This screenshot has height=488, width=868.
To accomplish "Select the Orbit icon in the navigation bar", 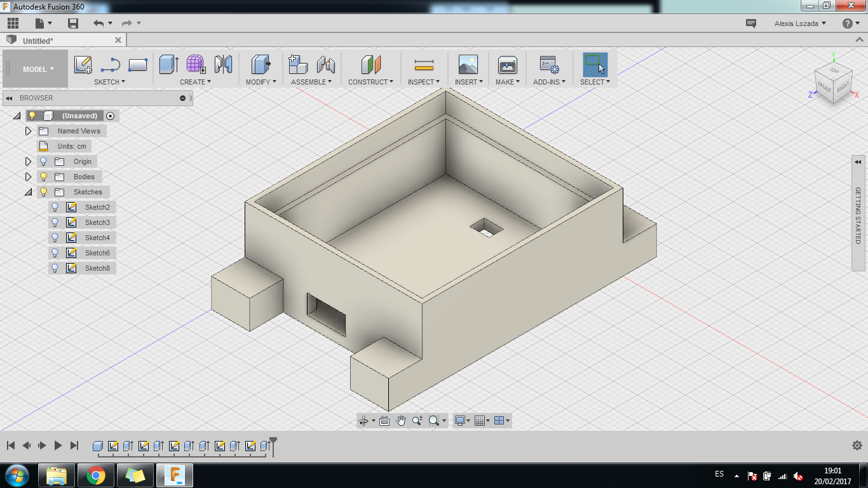I will (364, 421).
